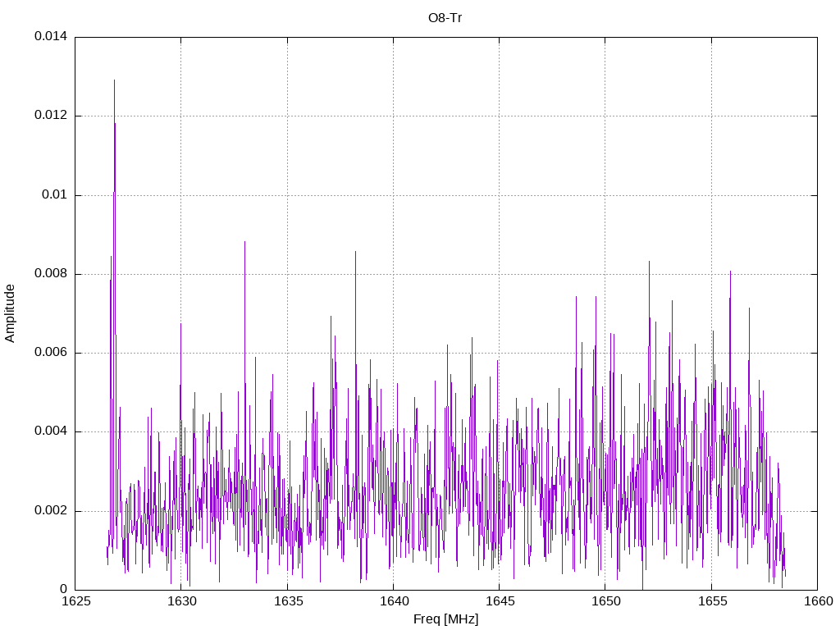
Task: Click the 0.012 y-axis tick label
Action: click(x=50, y=116)
